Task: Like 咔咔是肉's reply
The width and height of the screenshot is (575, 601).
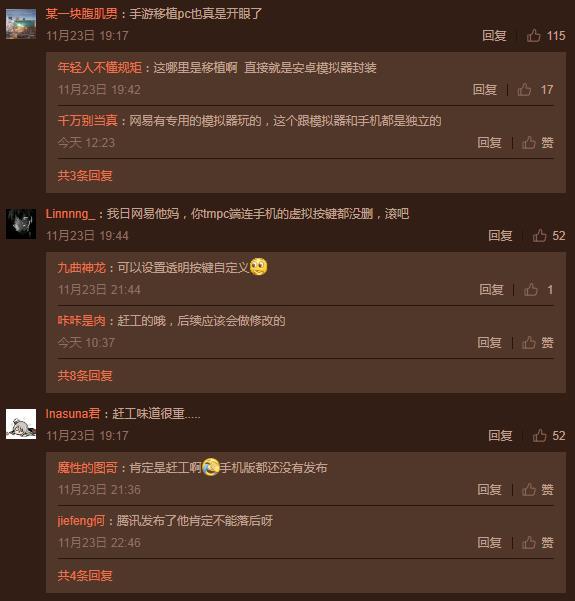Action: (537, 342)
